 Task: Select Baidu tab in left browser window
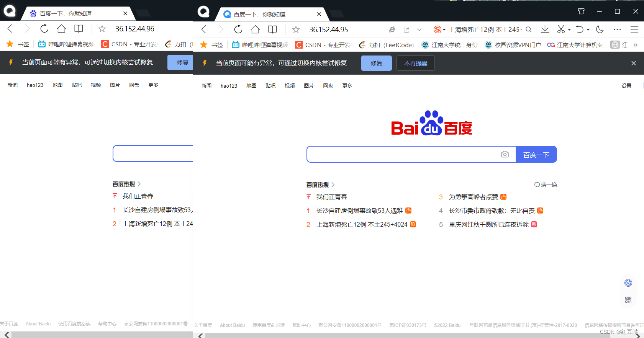(x=78, y=13)
